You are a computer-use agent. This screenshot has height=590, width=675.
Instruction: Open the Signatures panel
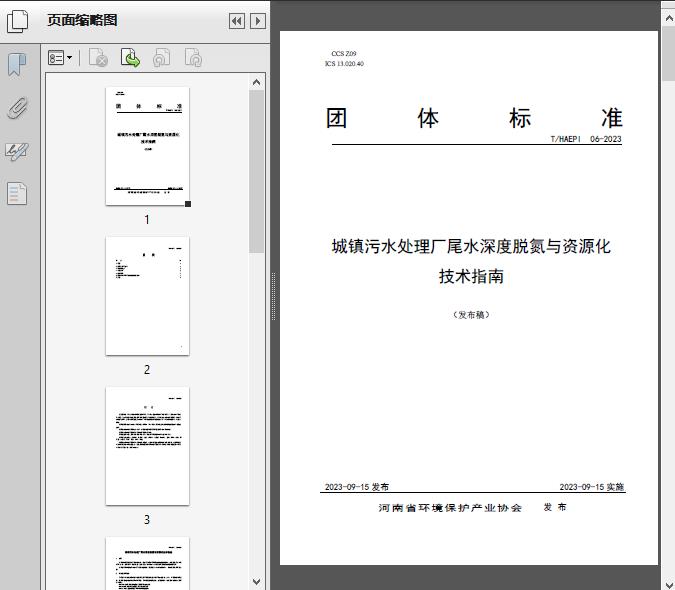(x=17, y=151)
